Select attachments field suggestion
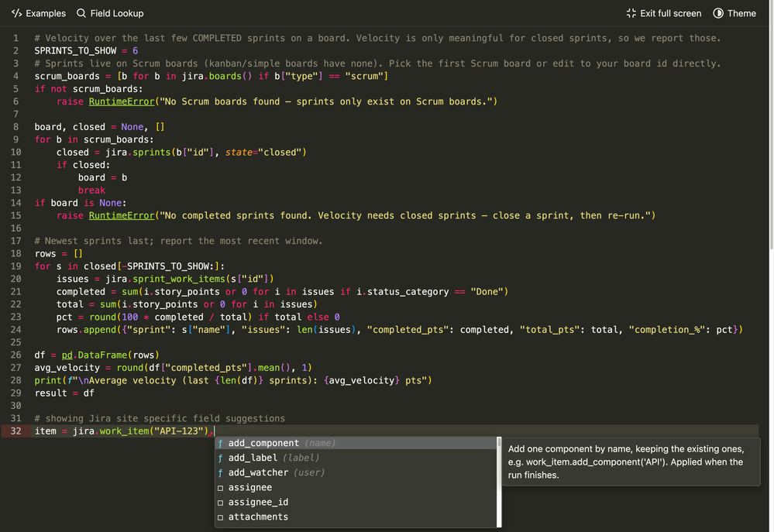Image resolution: width=774 pixels, height=532 pixels. point(356,517)
